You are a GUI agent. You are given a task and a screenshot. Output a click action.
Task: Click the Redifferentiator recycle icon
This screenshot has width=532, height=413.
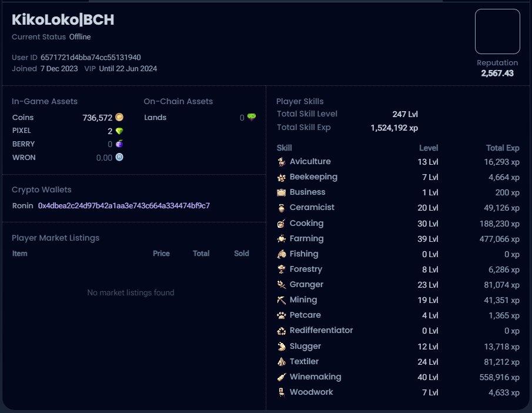[281, 331]
